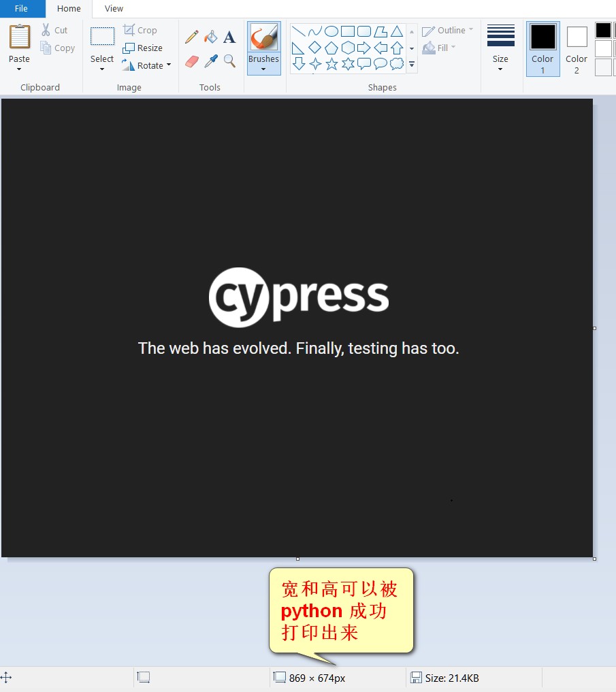
Task: Choose the Rounded rectangular callout shape
Action: (364, 64)
